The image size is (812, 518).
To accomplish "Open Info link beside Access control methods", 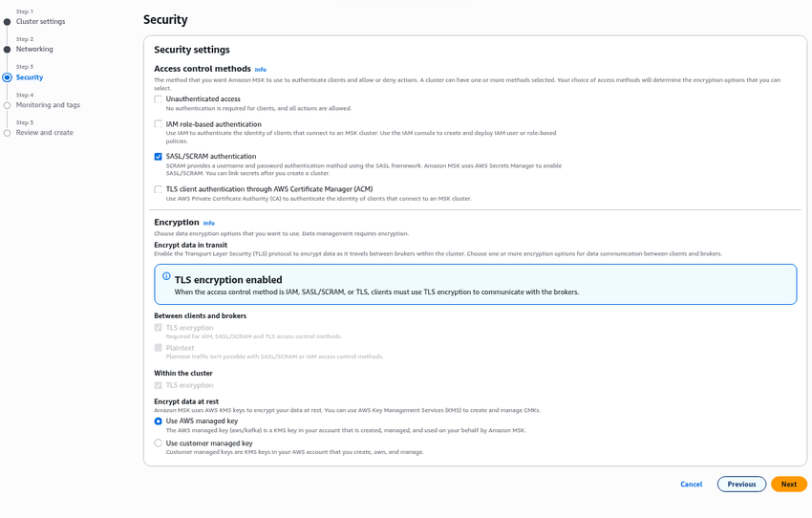I will click(261, 70).
